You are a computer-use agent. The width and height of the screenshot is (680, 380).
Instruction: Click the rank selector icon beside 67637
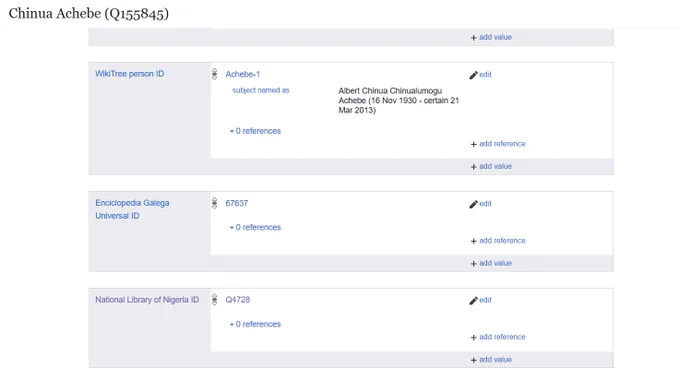(x=214, y=203)
